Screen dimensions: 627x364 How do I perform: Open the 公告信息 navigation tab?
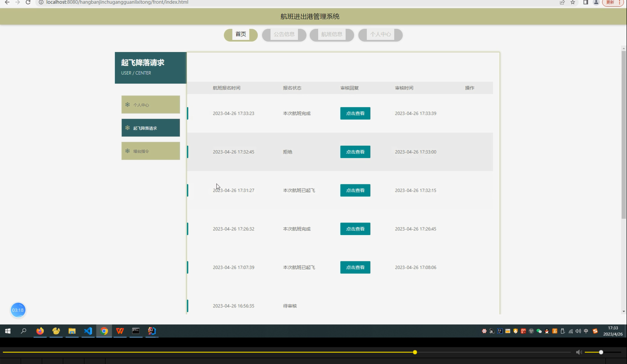click(x=284, y=34)
